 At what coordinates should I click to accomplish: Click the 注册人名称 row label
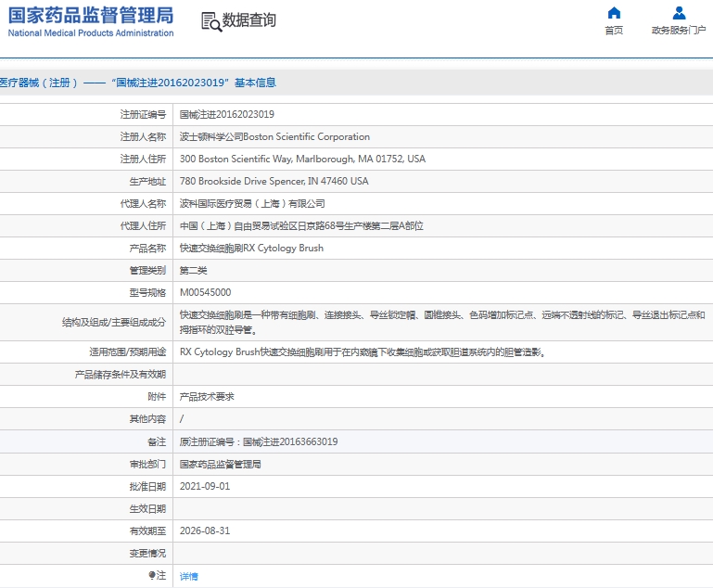click(143, 136)
